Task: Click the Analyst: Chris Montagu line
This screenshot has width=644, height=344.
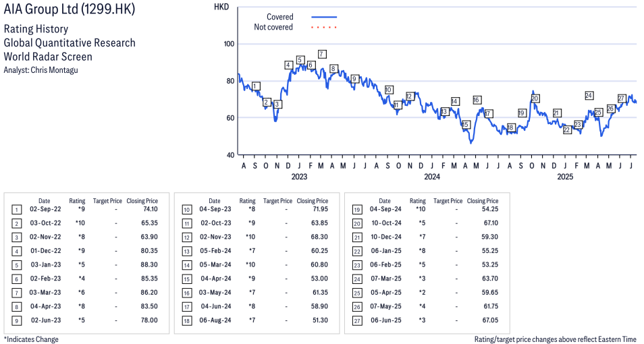Action: pyautogui.click(x=41, y=69)
